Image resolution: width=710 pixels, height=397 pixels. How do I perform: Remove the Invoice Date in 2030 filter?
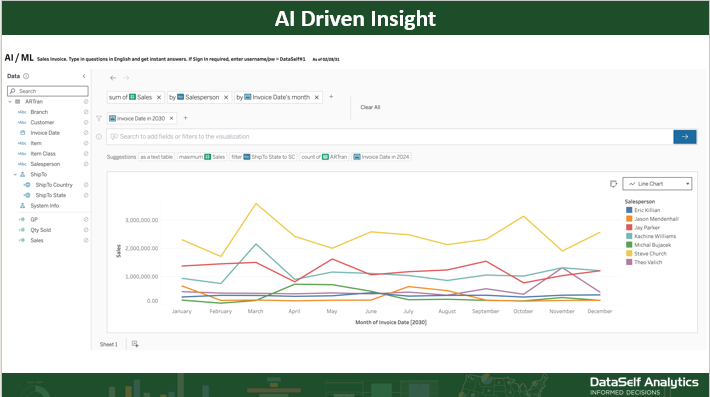(171, 119)
